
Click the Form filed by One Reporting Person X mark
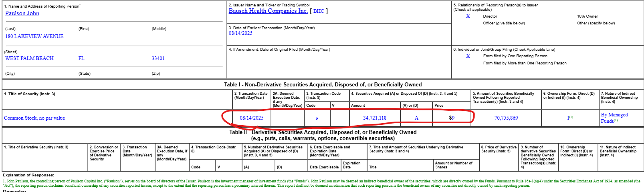pyautogui.click(x=468, y=56)
